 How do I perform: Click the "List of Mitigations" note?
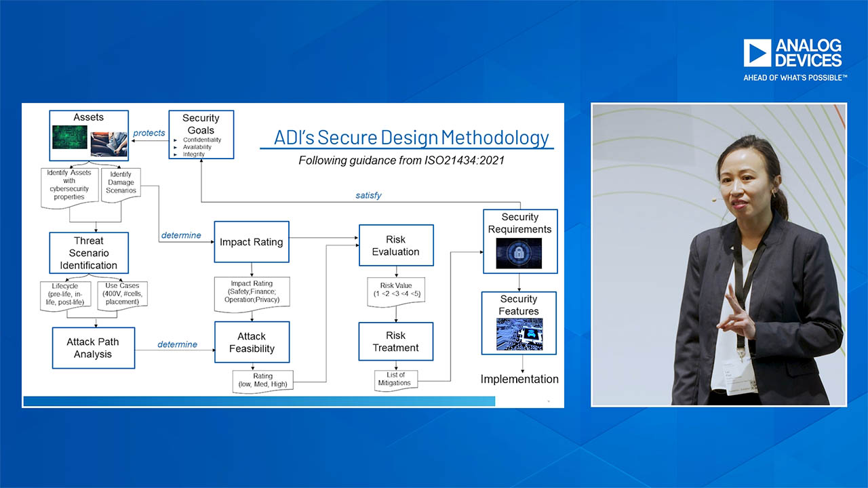[x=396, y=380]
